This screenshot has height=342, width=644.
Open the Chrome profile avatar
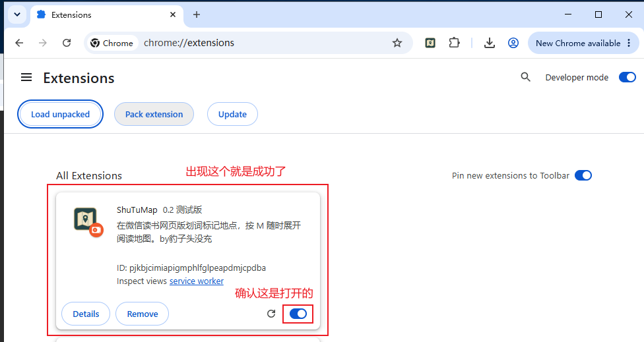click(513, 43)
